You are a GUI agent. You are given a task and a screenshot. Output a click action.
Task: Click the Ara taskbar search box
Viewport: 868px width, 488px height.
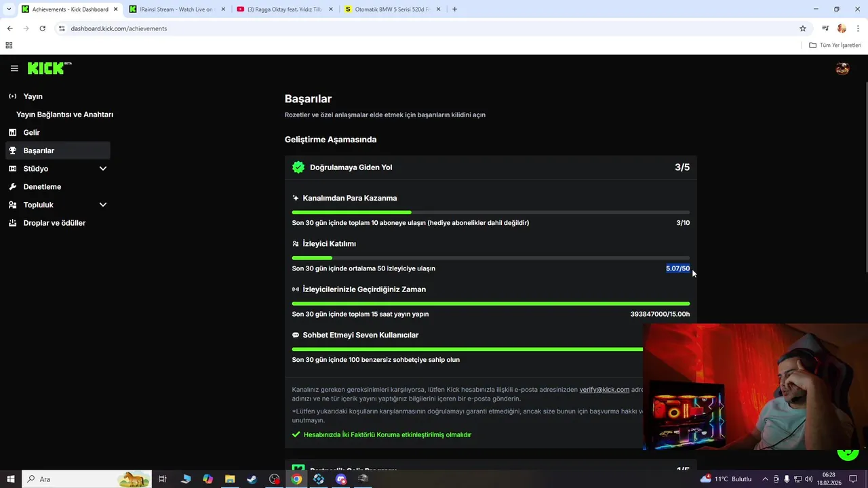[x=87, y=479]
